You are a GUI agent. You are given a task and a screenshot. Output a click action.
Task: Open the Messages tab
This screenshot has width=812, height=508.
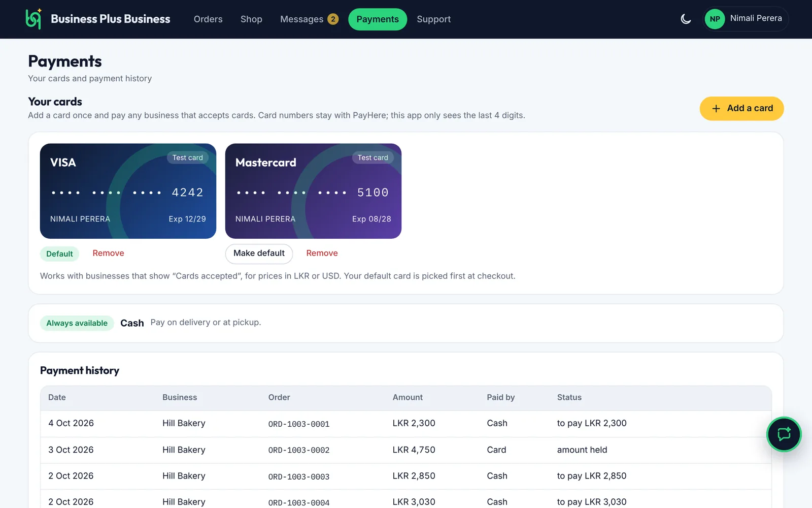pos(309,19)
